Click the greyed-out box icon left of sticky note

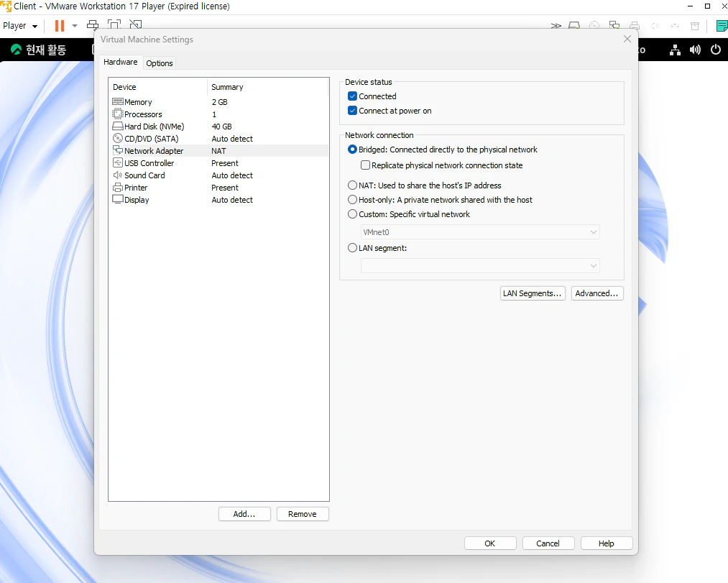click(x=695, y=26)
